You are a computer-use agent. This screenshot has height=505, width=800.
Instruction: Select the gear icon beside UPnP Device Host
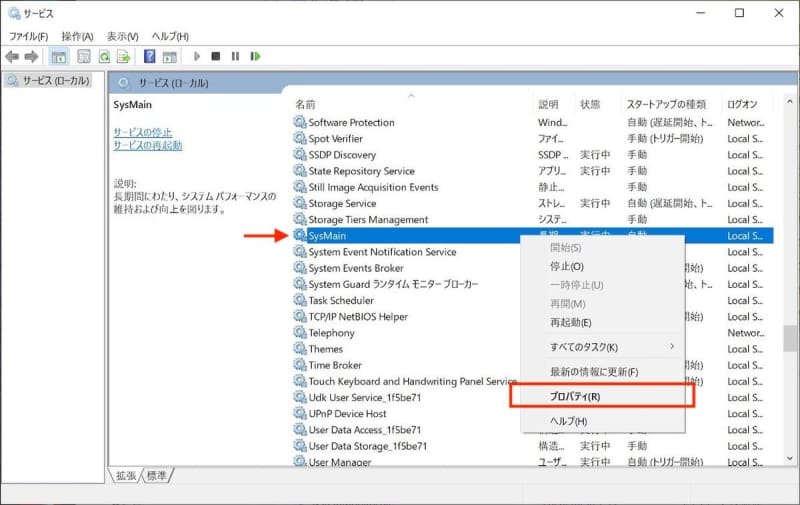[x=300, y=413]
